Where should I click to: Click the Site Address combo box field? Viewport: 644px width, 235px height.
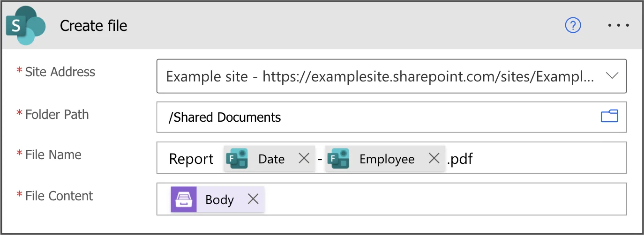(391, 76)
